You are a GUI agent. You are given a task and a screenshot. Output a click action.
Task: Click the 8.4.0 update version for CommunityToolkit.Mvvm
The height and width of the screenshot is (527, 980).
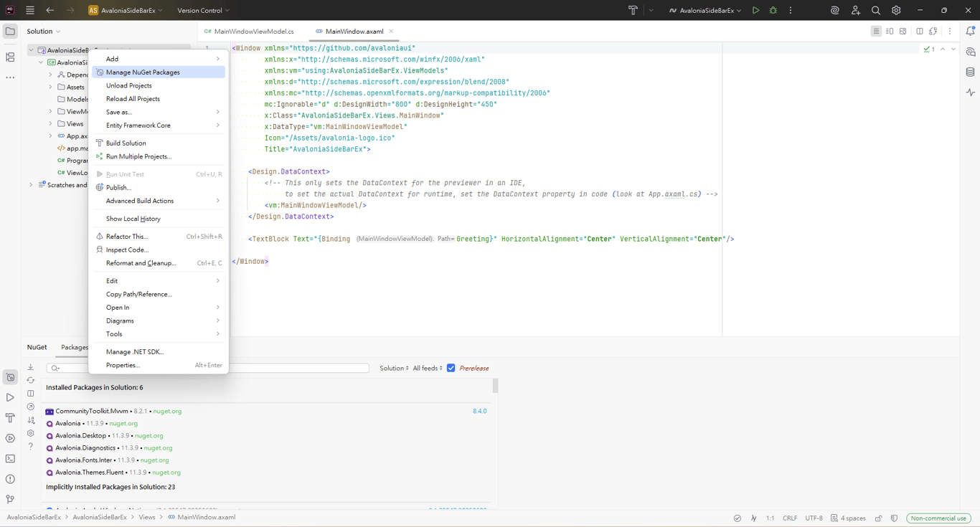[x=479, y=412]
